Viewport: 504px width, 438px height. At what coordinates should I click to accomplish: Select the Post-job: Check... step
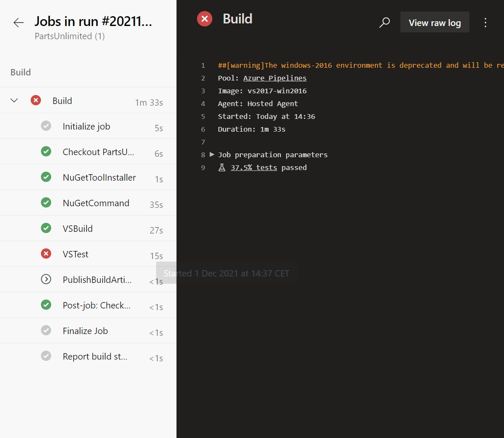88,305
